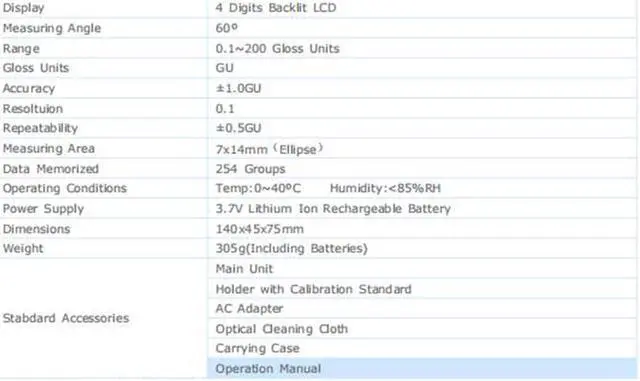Click the Temp:0~40°C text
This screenshot has height=381, width=640.
pyautogui.click(x=258, y=188)
